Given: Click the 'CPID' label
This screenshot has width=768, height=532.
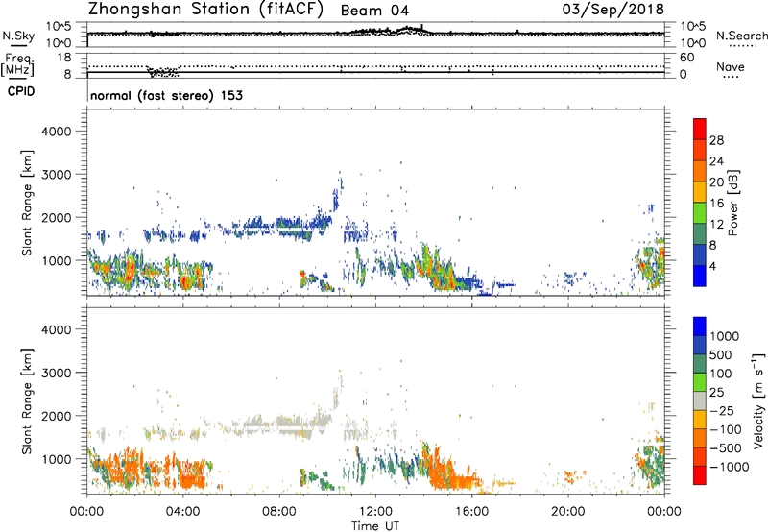Looking at the screenshot, I should click(21, 91).
